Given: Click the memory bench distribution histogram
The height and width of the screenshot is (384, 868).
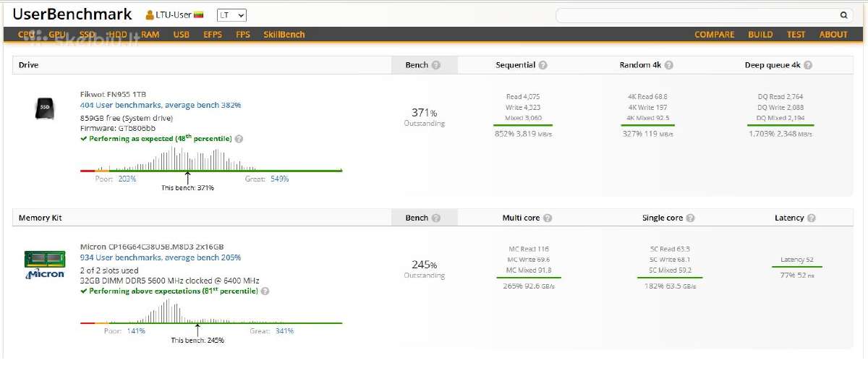Looking at the screenshot, I should pyautogui.click(x=210, y=311).
